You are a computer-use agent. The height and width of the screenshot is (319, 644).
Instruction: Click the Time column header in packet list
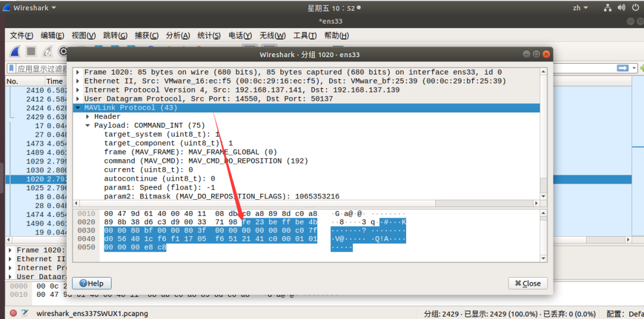point(55,81)
